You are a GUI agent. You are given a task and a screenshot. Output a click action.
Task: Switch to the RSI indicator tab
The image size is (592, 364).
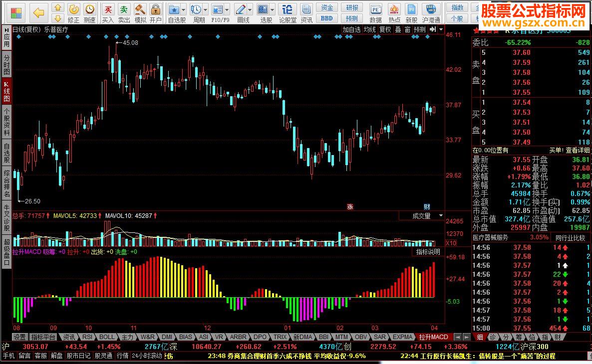(x=87, y=337)
